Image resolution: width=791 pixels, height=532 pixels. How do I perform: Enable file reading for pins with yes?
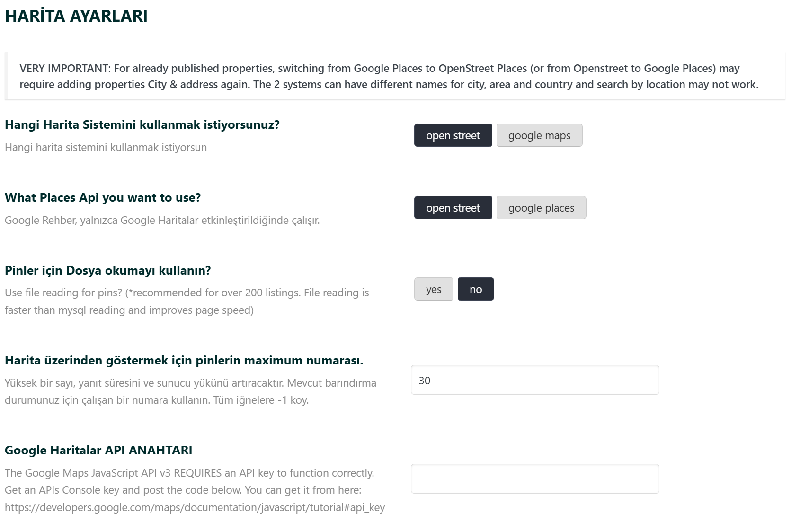[x=434, y=289]
